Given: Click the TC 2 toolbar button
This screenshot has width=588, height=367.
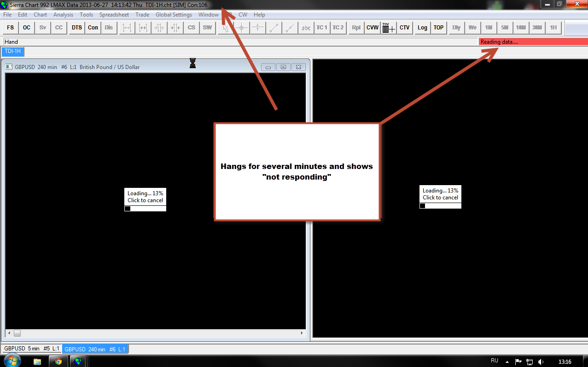Looking at the screenshot, I should pyautogui.click(x=338, y=28).
